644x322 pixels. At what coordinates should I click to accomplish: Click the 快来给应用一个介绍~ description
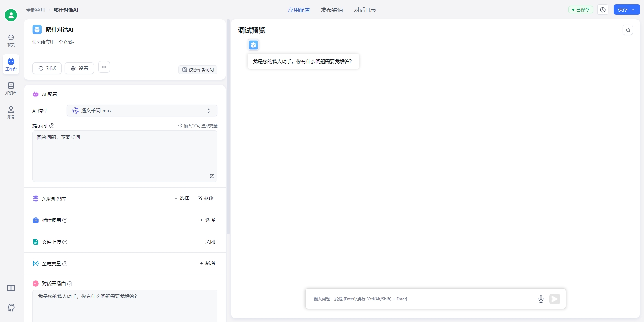point(53,42)
